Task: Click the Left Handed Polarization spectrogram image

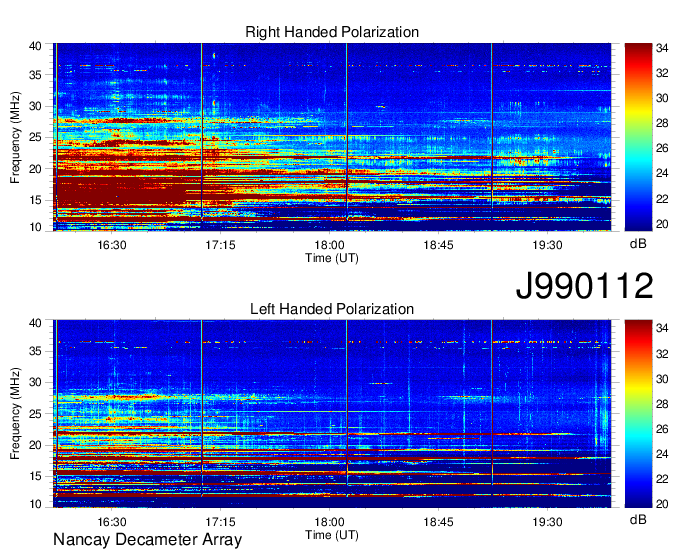Action: [332, 414]
